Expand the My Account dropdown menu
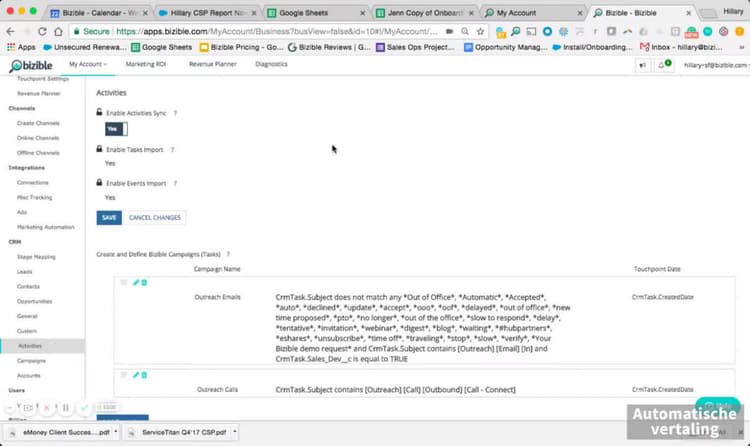 pyautogui.click(x=88, y=64)
